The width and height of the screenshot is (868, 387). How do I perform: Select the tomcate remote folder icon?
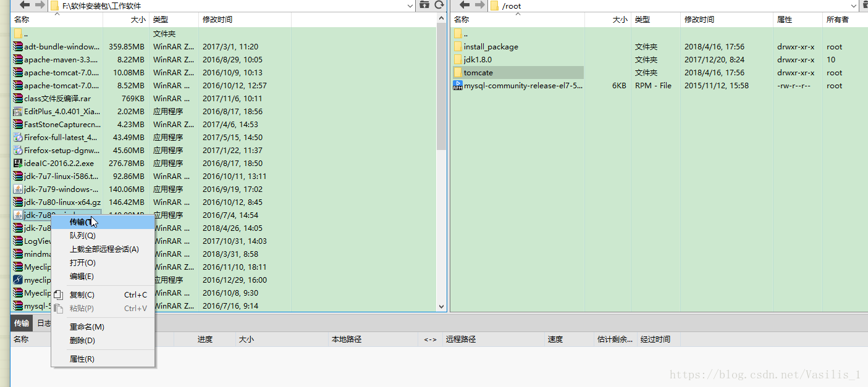pos(458,73)
